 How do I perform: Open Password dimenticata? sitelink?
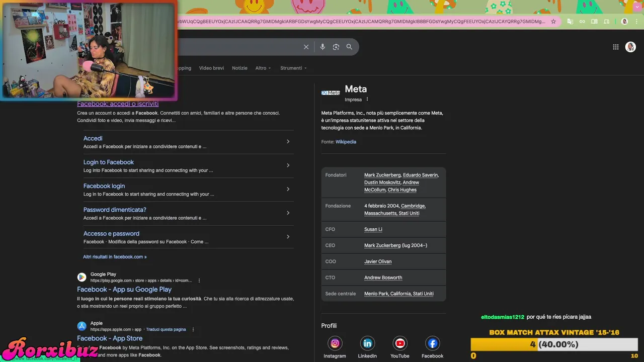tap(115, 210)
